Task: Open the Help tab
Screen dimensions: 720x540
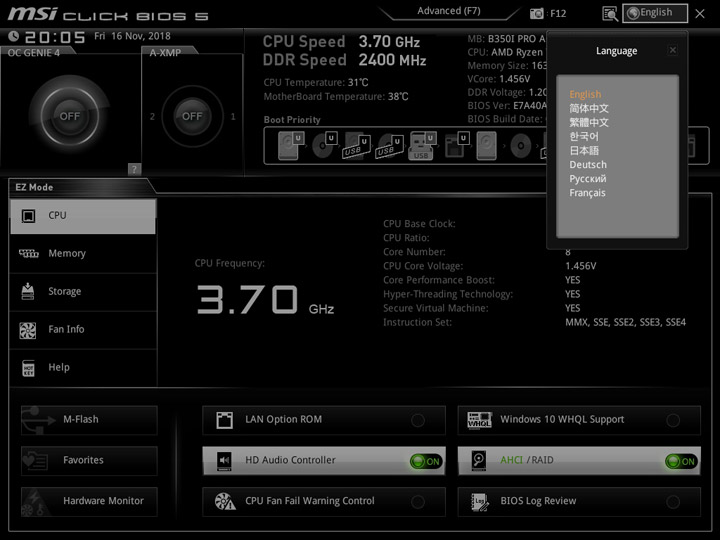Action: [83, 367]
